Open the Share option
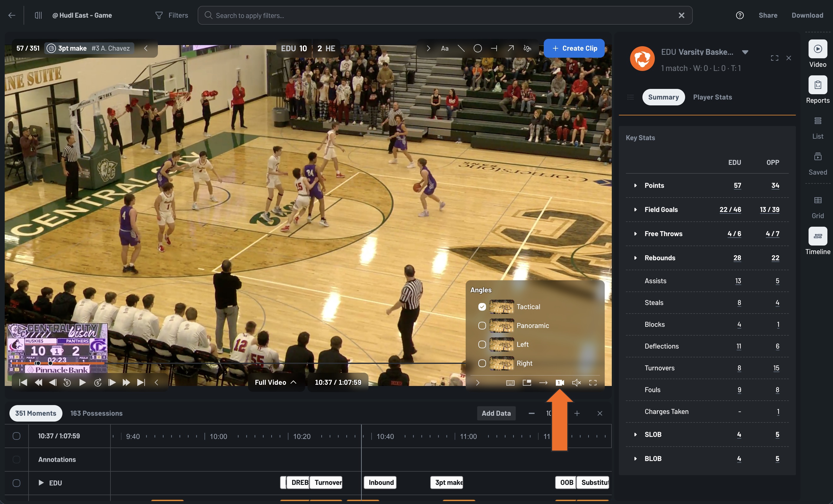 coord(768,15)
